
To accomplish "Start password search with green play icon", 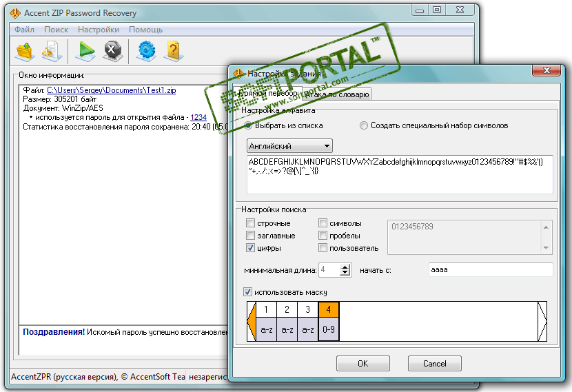I will (85, 51).
